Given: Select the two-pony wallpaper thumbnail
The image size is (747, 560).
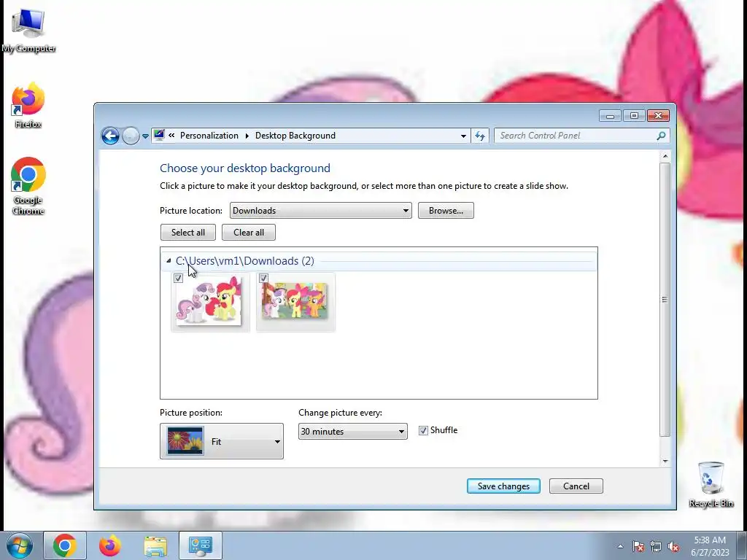Looking at the screenshot, I should click(x=210, y=302).
